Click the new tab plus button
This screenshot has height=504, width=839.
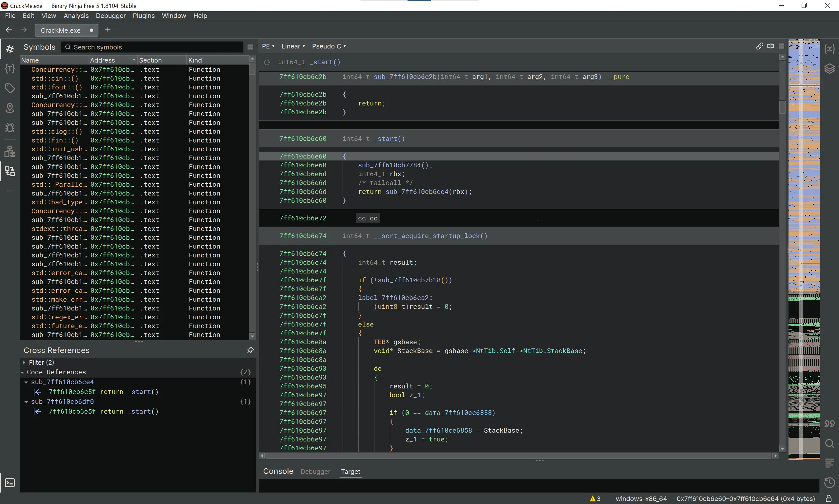tap(108, 30)
